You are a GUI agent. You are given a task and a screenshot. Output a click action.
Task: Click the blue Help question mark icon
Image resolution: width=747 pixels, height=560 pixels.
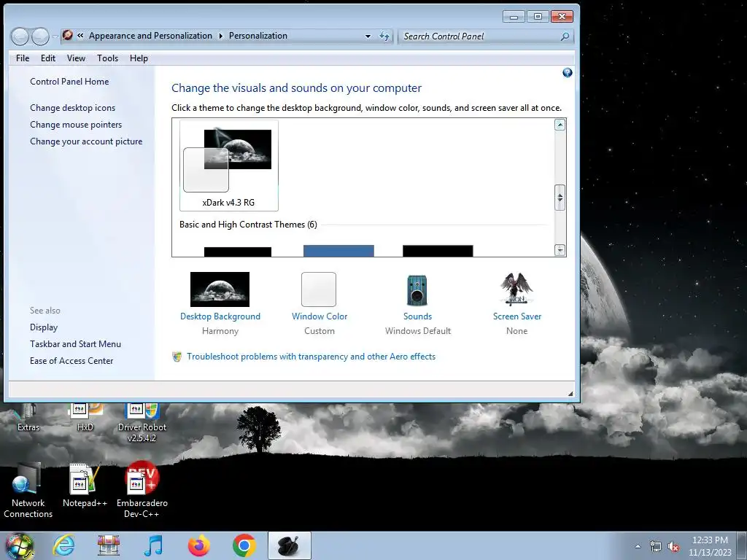pos(567,72)
